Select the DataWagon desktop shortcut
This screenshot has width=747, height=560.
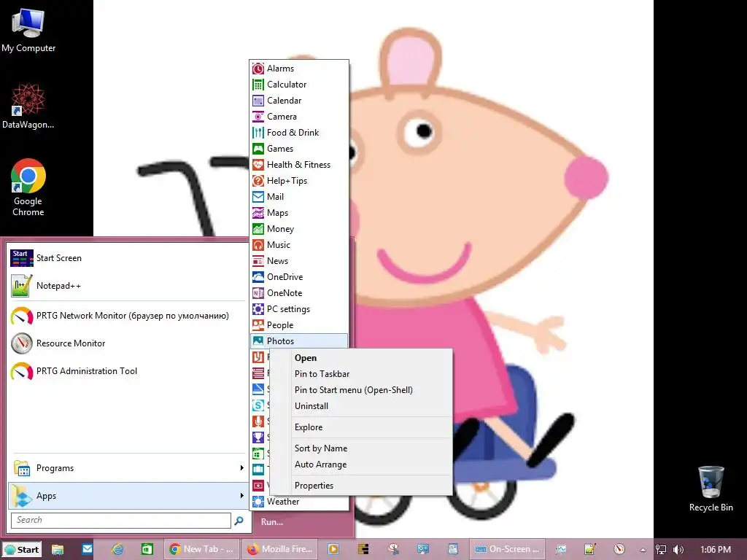tap(28, 106)
